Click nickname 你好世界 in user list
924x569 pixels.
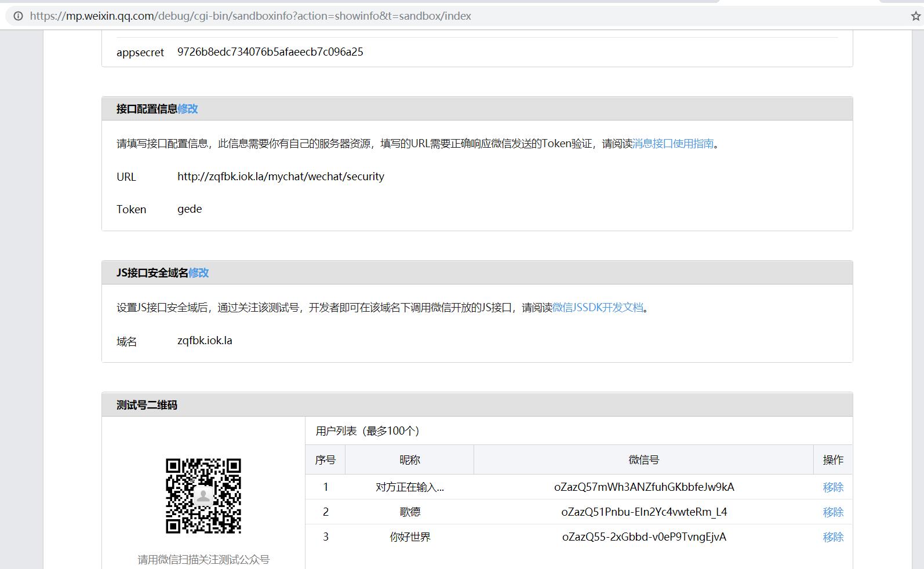[410, 537]
